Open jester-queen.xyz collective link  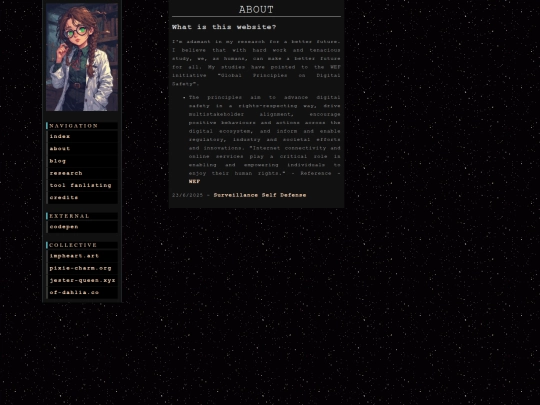[x=82, y=280]
